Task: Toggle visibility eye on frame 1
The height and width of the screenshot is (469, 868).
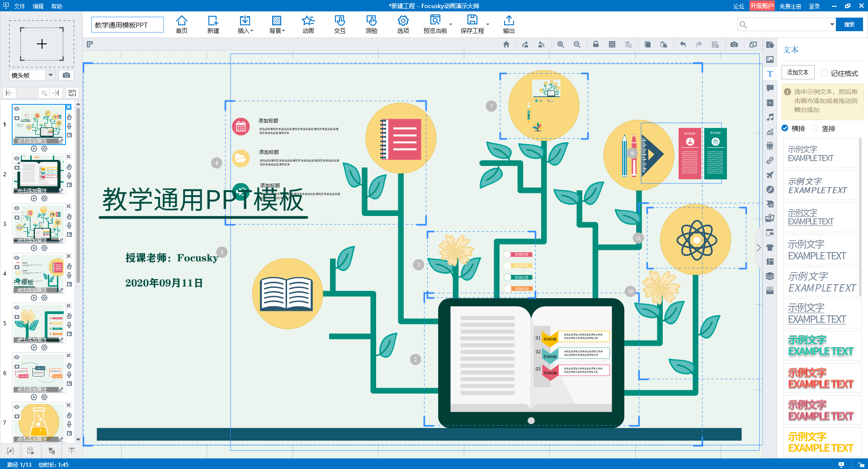Action: pyautogui.click(x=17, y=109)
